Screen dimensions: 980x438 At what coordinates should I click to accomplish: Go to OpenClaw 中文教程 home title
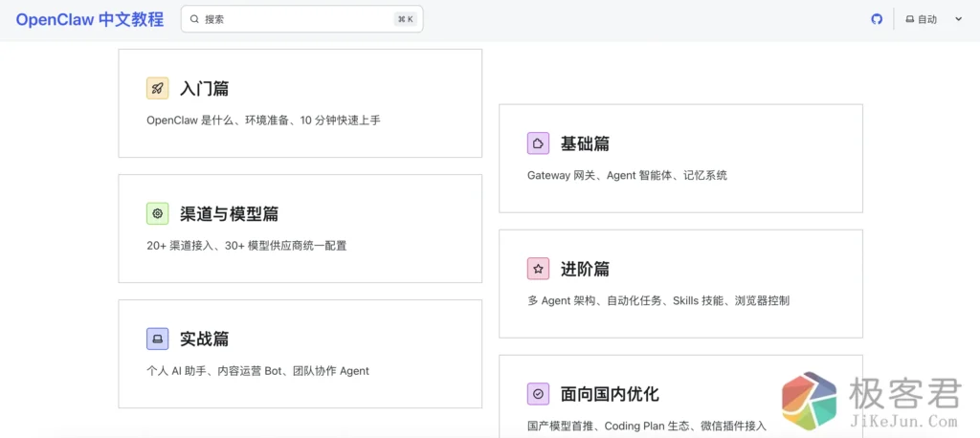click(x=89, y=19)
